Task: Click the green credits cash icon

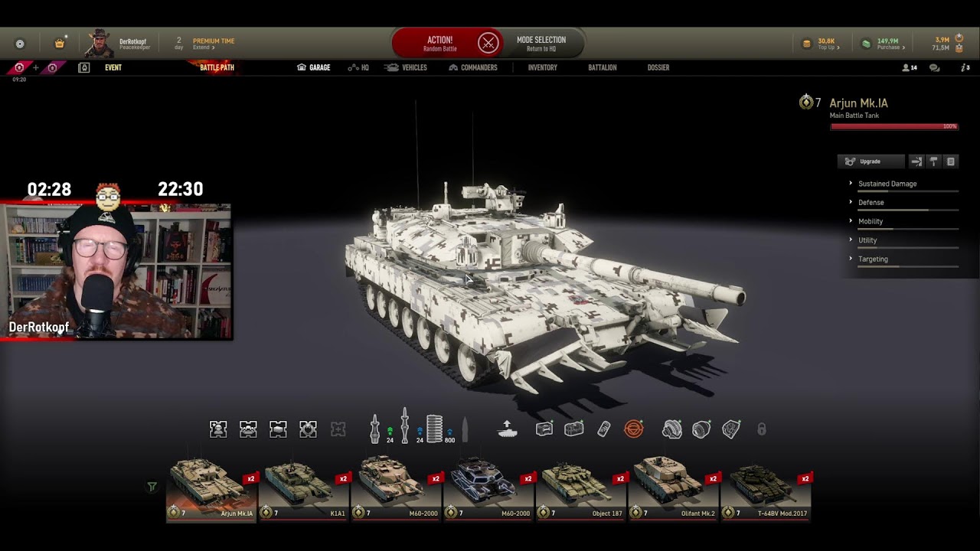Action: [x=866, y=44]
